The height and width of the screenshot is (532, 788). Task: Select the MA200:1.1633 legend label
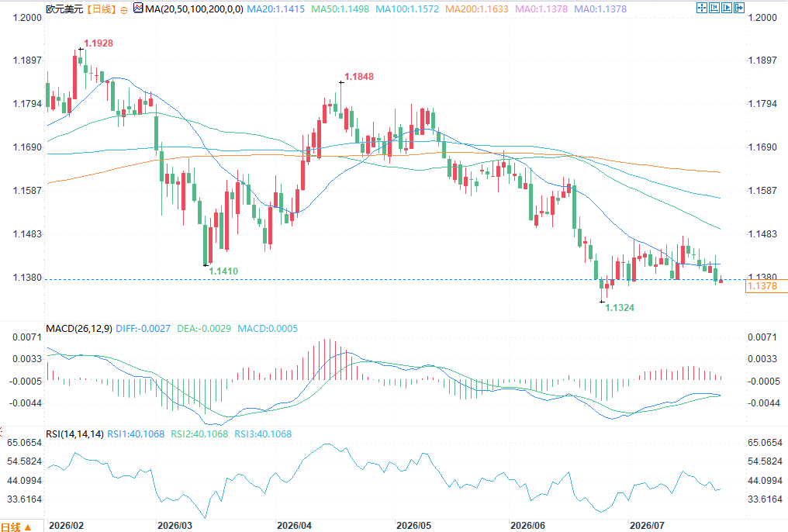477,9
